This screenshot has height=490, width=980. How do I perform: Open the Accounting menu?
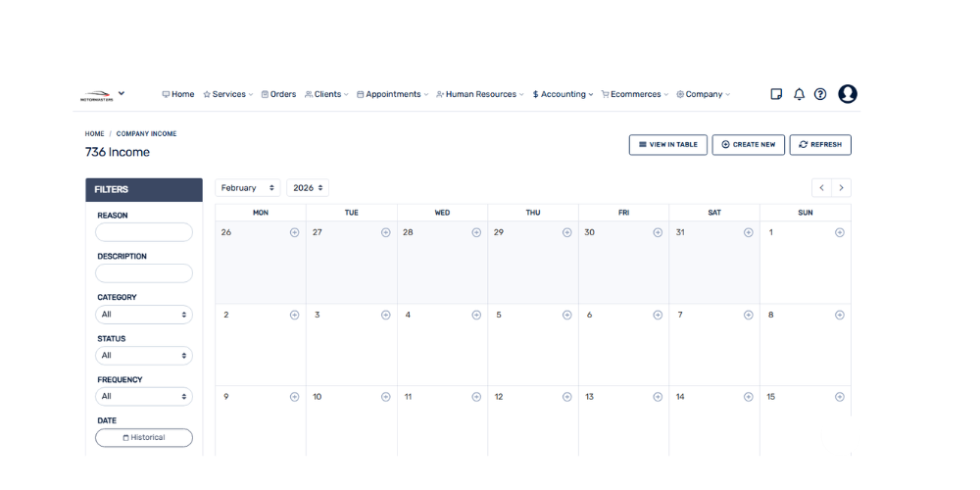pos(563,94)
